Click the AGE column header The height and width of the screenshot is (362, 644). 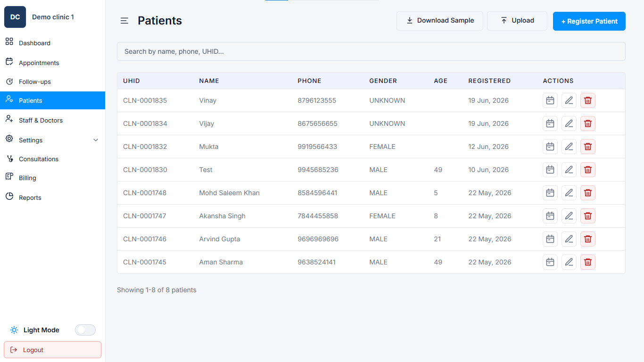click(440, 81)
